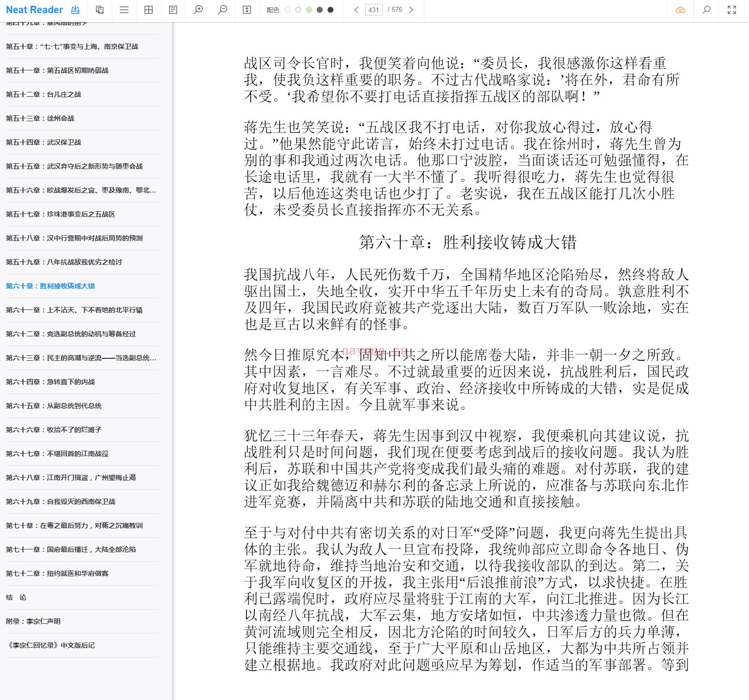
Task: Click heading 第六十章：胜利接收铸成大错 in page
Action: click(468, 242)
